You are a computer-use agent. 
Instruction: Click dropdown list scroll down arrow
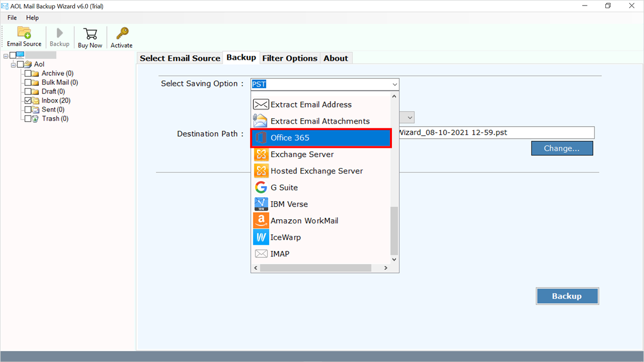394,259
